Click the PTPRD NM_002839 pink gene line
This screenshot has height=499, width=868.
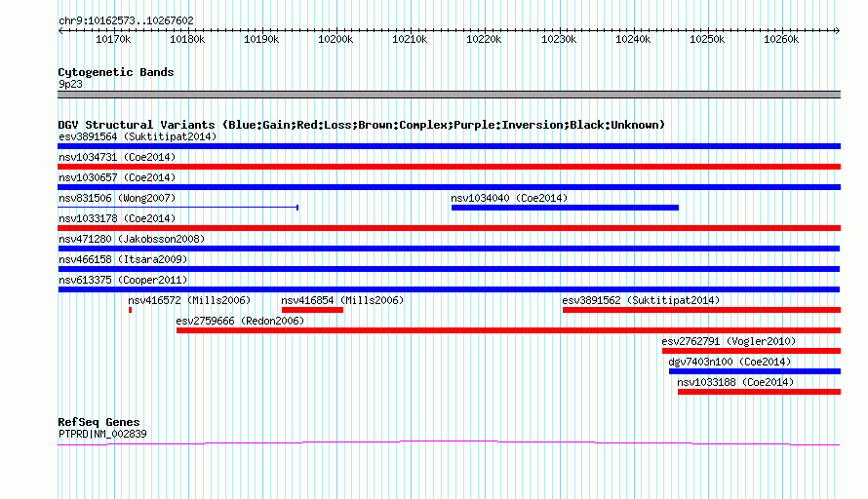click(449, 442)
